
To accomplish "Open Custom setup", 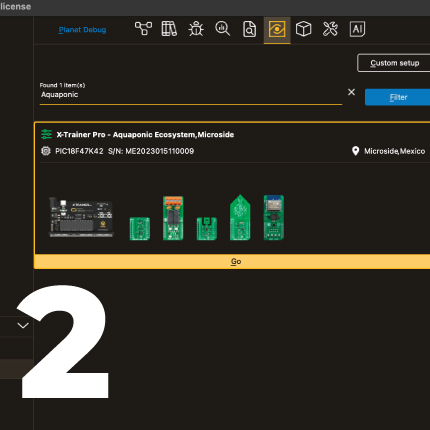I will point(394,63).
